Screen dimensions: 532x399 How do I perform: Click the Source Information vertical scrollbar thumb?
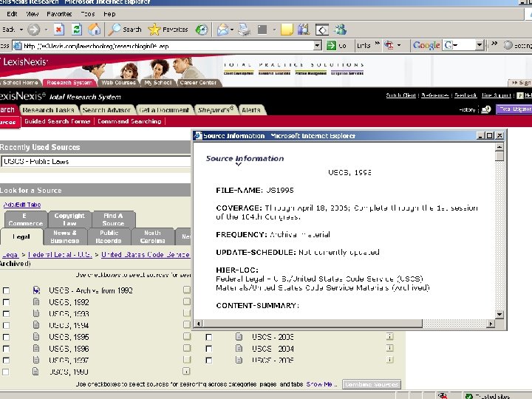click(x=499, y=156)
